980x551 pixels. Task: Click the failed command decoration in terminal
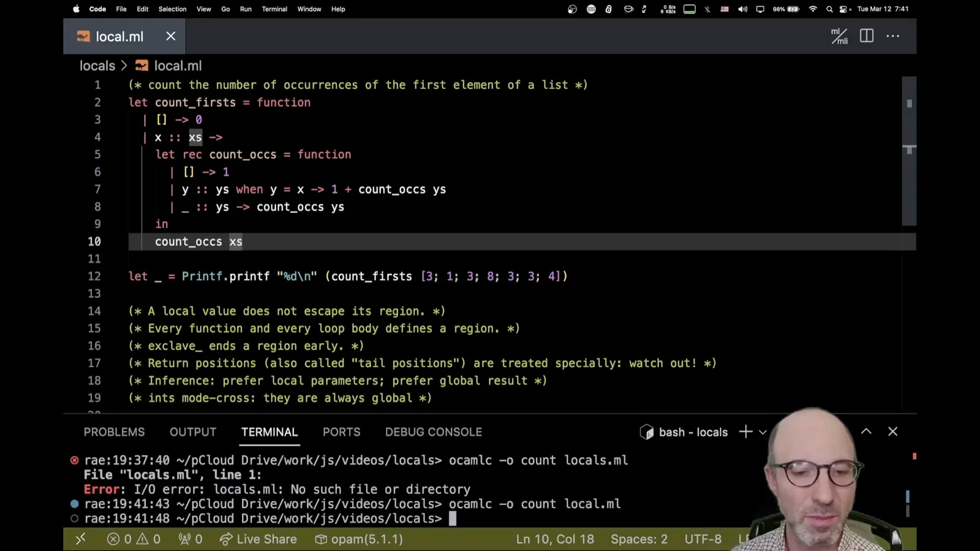(74, 460)
